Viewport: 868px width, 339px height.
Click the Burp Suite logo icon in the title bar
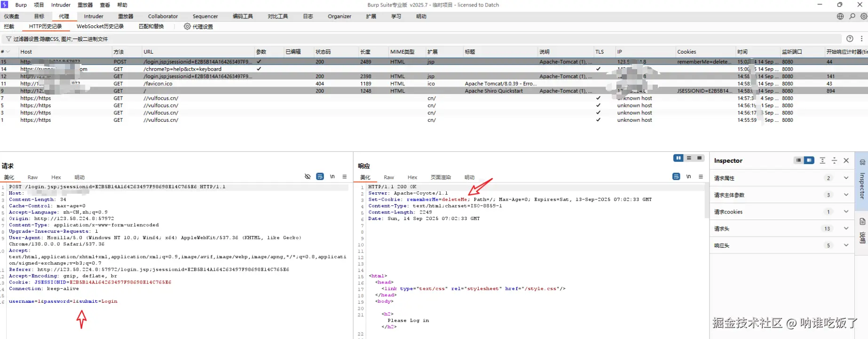pyautogui.click(x=5, y=5)
